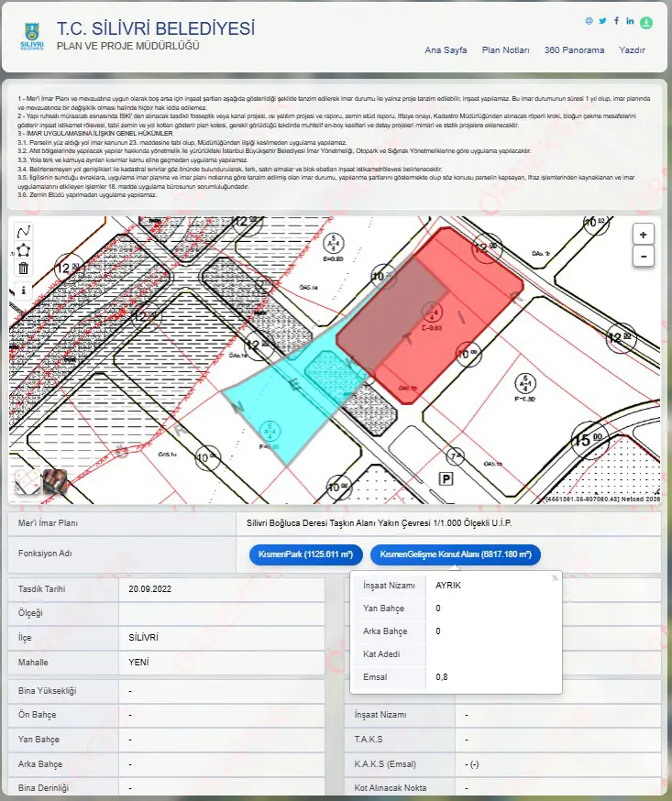Open the LinkedIn icon link

click(630, 21)
